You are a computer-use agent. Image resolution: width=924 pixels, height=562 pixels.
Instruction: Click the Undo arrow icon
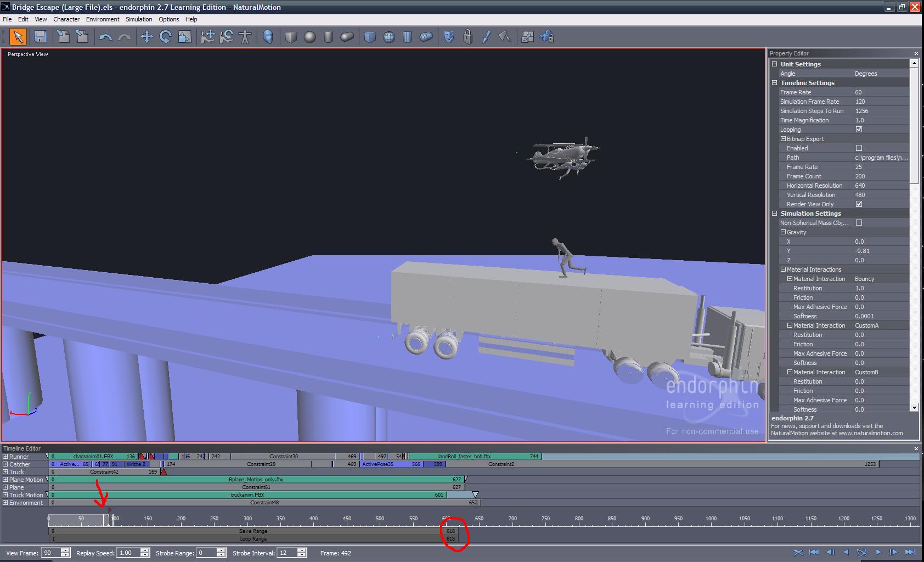coord(105,37)
